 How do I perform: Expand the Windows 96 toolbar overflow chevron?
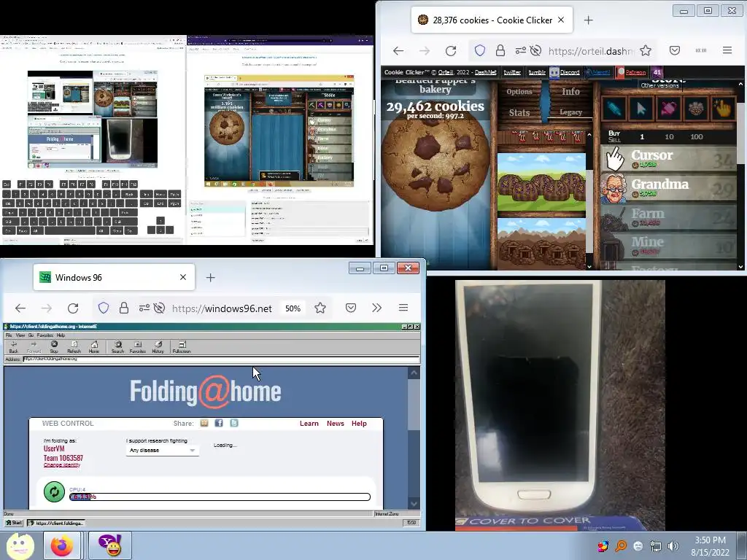(x=377, y=308)
